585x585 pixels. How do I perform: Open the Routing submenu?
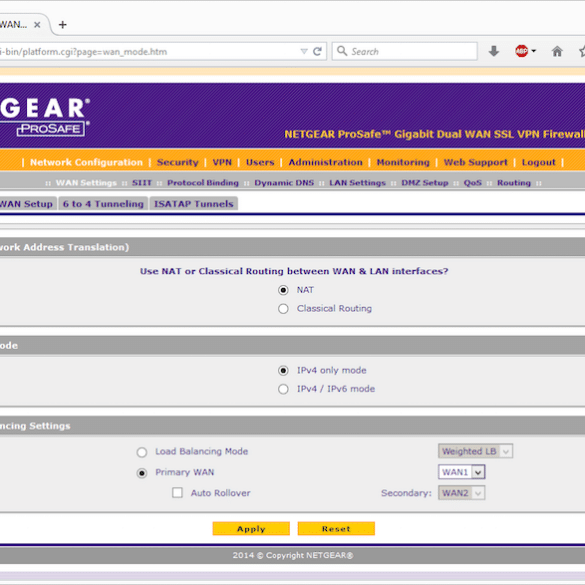tap(514, 183)
